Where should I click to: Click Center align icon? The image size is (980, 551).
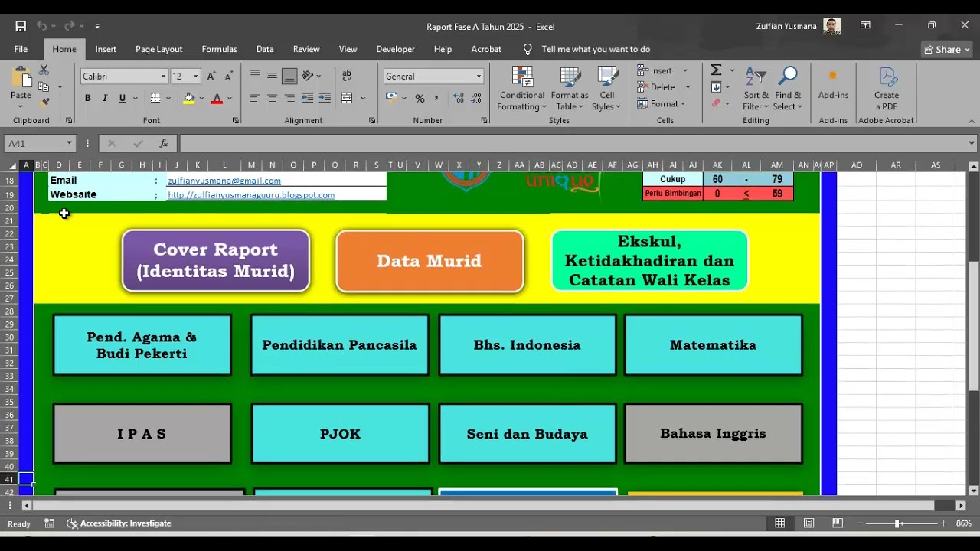[x=272, y=98]
